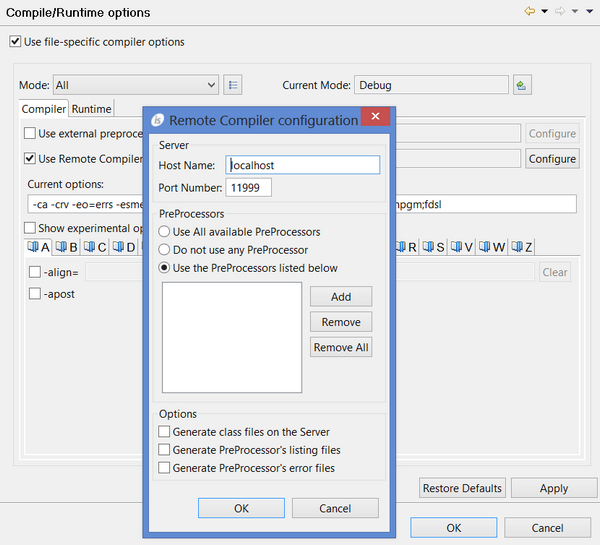Open the back history dropdown arrow
Screen dimensions: 600x545
(544, 12)
